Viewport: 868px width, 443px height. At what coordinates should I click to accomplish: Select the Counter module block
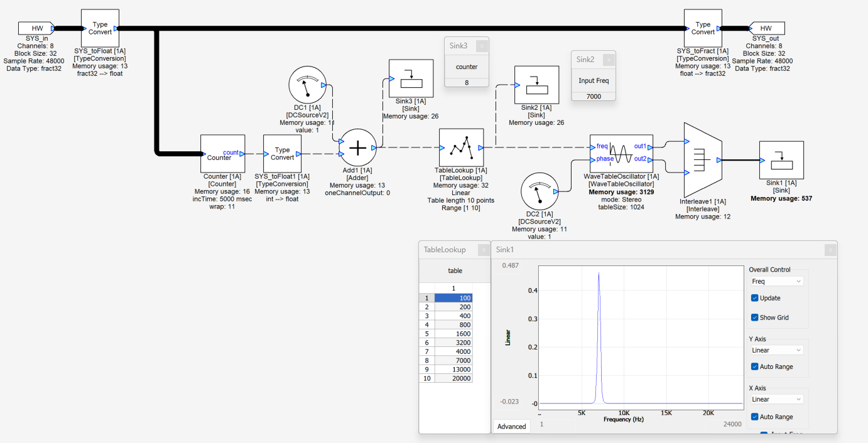point(222,154)
